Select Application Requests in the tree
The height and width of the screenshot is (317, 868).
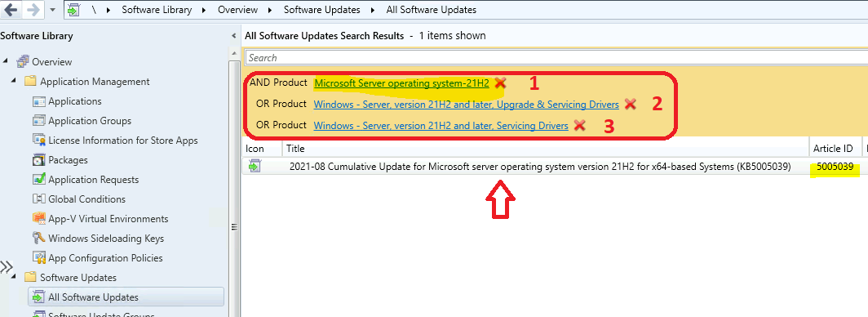click(94, 180)
